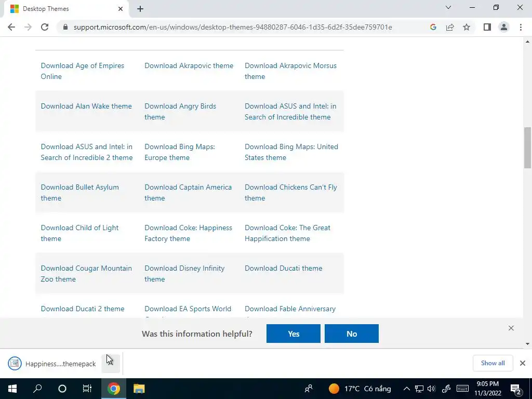Download Akrapovic Morsus theme
This screenshot has height=399, width=532.
291,71
